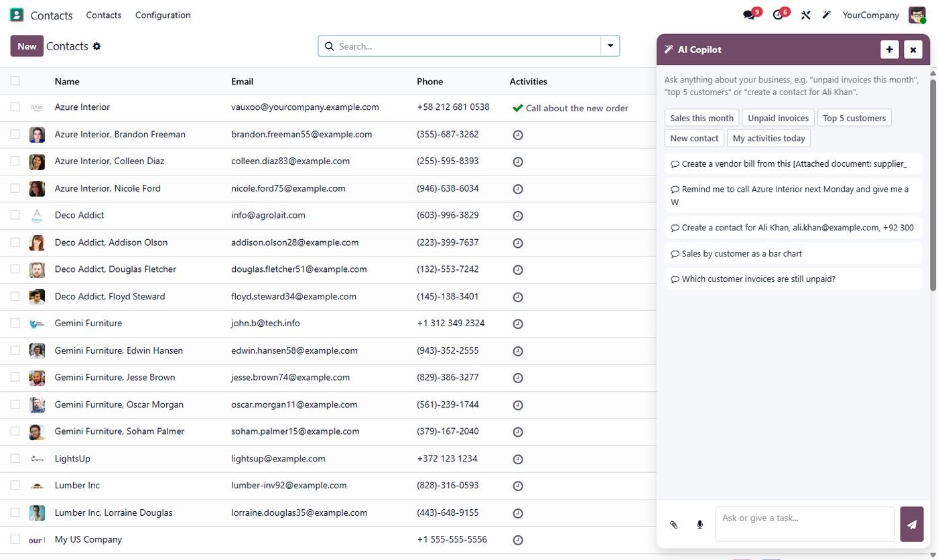Click activity clock for Azure Interior, Nicole Ford
The image size is (938, 560).
[517, 189]
